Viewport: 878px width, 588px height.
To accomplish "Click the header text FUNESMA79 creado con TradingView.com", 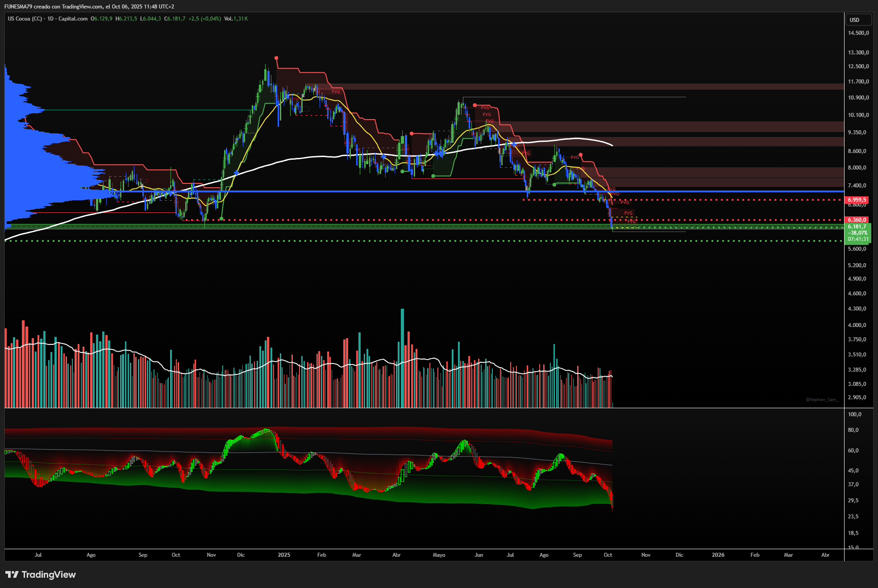I will [53, 7].
